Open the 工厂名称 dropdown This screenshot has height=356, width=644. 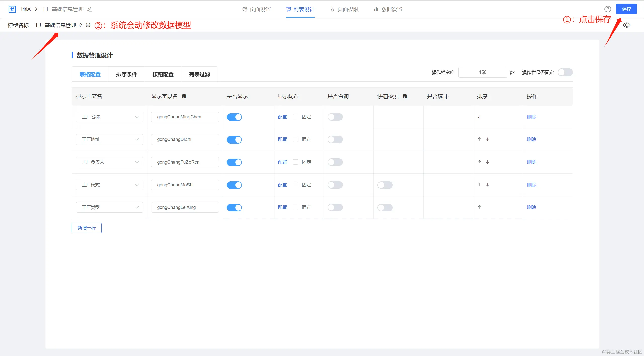[x=109, y=117]
